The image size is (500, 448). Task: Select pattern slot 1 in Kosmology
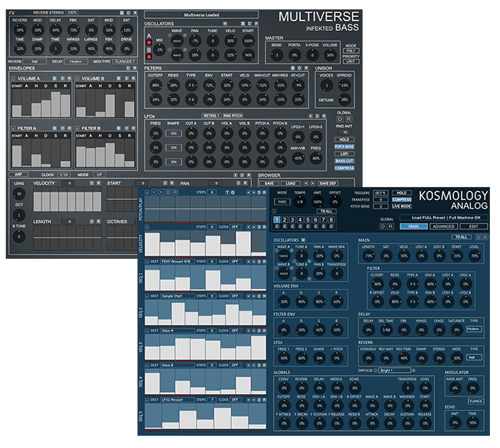(277, 220)
